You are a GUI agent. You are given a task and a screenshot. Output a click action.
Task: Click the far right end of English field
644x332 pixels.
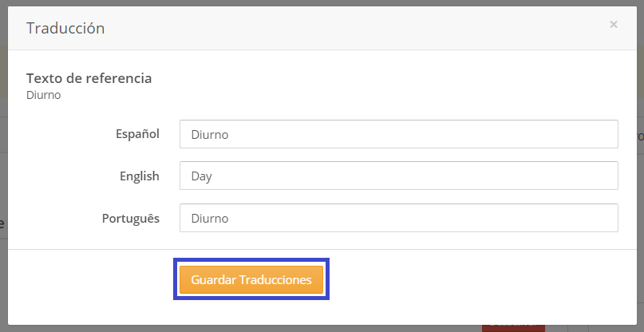pos(610,176)
